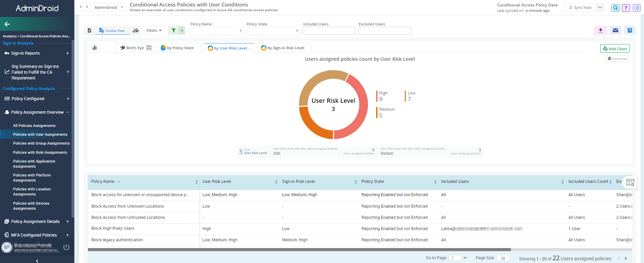644x263 pixels.
Task: Open the Views dropdown
Action: [154, 31]
